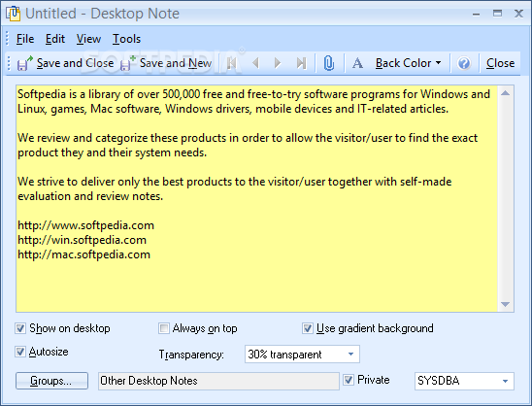Image resolution: width=532 pixels, height=406 pixels.
Task: Close the window with the title bar X
Action: (x=518, y=14)
